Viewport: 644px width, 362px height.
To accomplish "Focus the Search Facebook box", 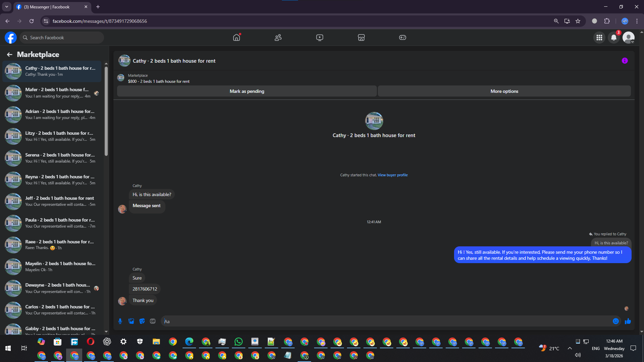I will coord(62,38).
